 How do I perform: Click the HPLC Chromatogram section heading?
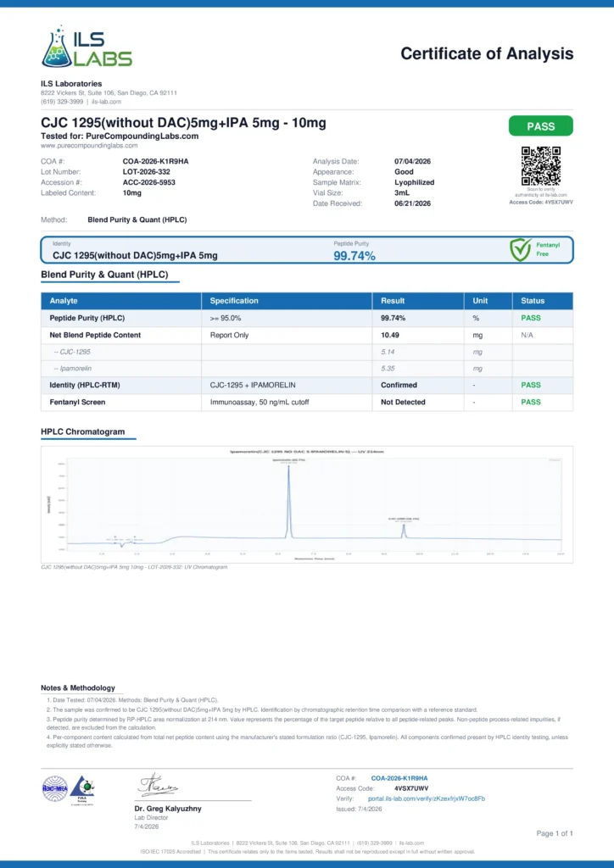82,431
